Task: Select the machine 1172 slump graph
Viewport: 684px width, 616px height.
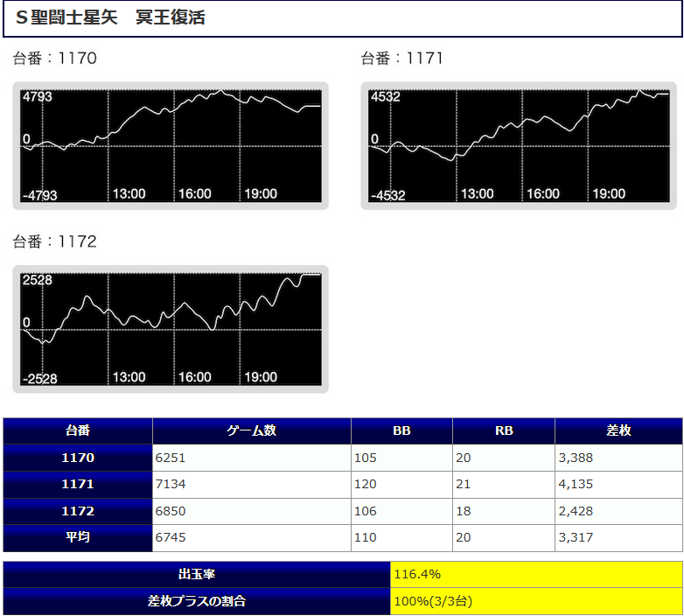Action: 171,329
